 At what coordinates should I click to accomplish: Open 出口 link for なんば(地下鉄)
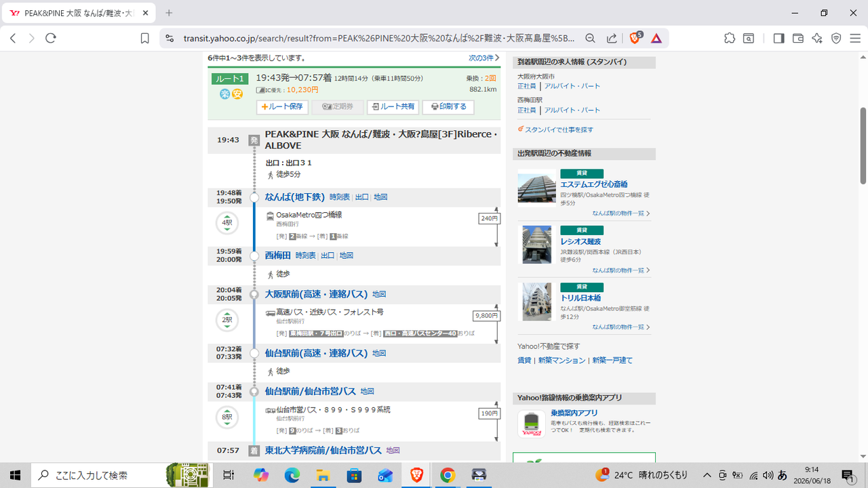point(362,197)
